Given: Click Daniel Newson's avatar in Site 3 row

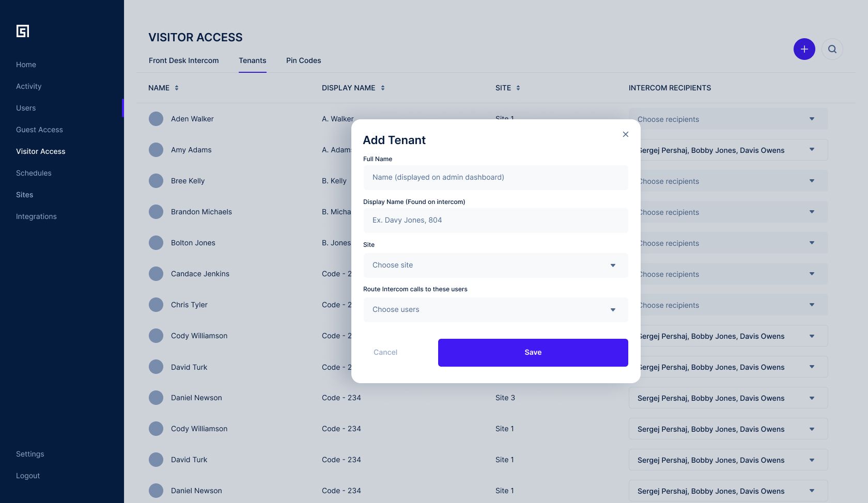Looking at the screenshot, I should tap(156, 398).
